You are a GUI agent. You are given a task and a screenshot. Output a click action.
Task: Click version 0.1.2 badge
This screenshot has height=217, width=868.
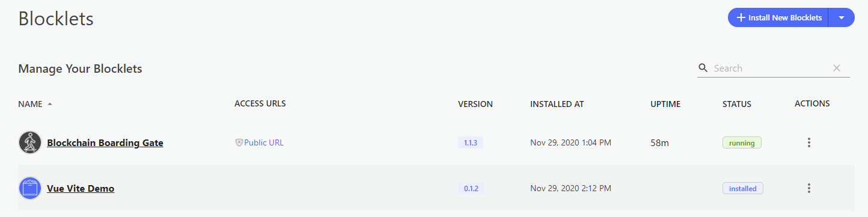click(471, 188)
